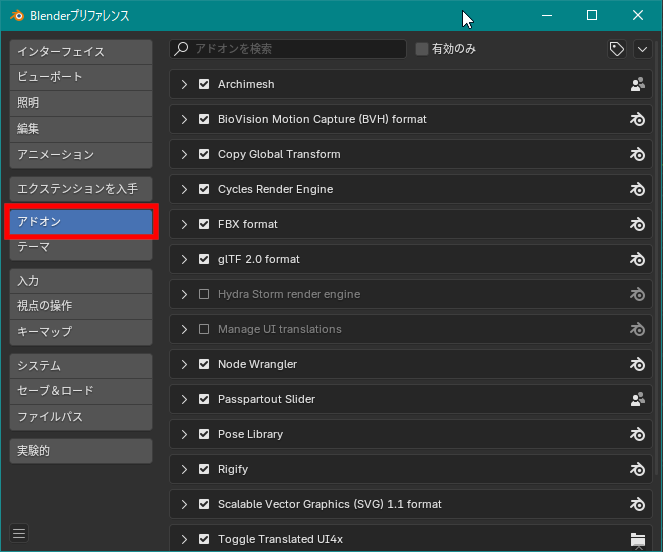Click the community icon on Archimesh row

click(637, 84)
